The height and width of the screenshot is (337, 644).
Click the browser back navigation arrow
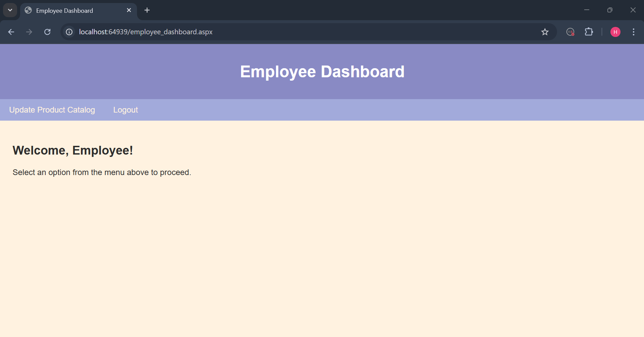(11, 32)
